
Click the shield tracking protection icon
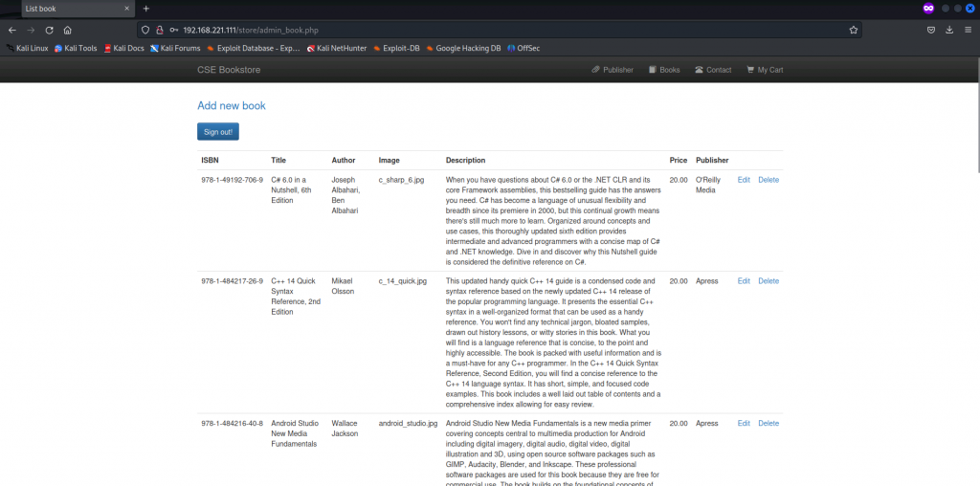click(145, 30)
